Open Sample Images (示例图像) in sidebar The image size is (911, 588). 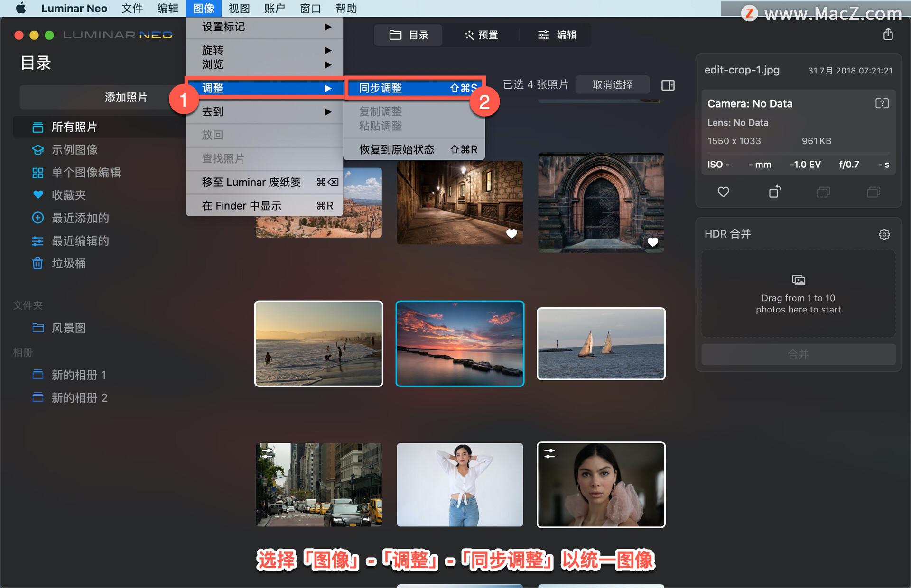tap(74, 149)
